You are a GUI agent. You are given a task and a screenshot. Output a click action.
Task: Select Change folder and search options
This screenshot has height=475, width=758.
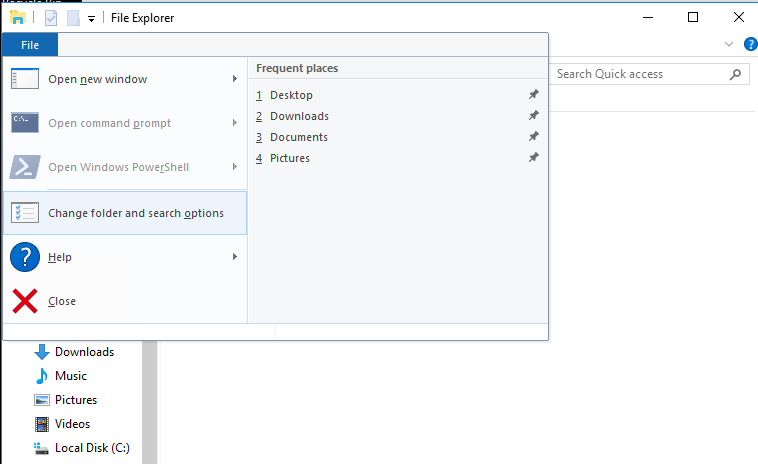coord(136,213)
